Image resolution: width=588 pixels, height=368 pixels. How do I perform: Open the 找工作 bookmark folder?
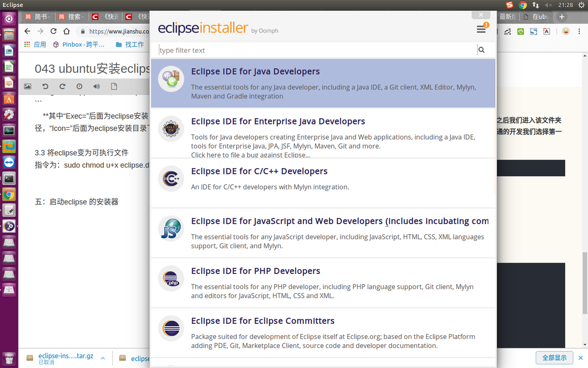coord(129,44)
